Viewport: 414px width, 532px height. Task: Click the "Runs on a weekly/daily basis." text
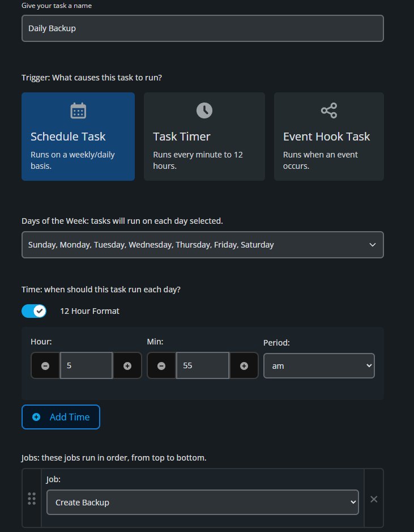pos(72,160)
